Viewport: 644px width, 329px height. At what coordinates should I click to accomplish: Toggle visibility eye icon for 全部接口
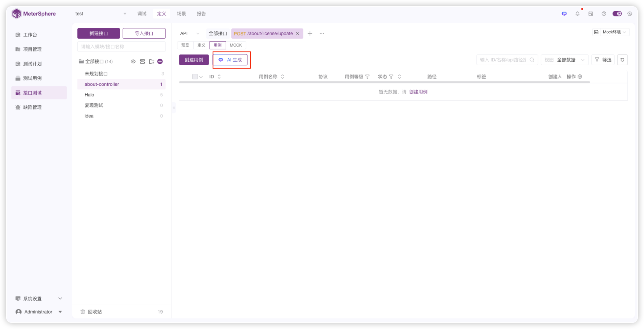click(x=133, y=61)
